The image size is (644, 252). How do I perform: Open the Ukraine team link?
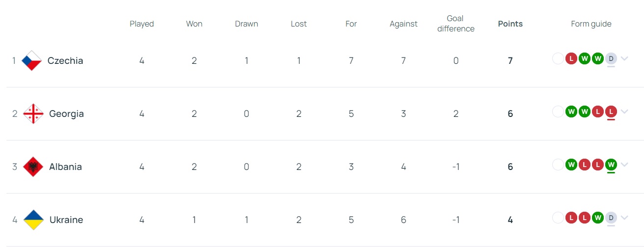[66, 220]
